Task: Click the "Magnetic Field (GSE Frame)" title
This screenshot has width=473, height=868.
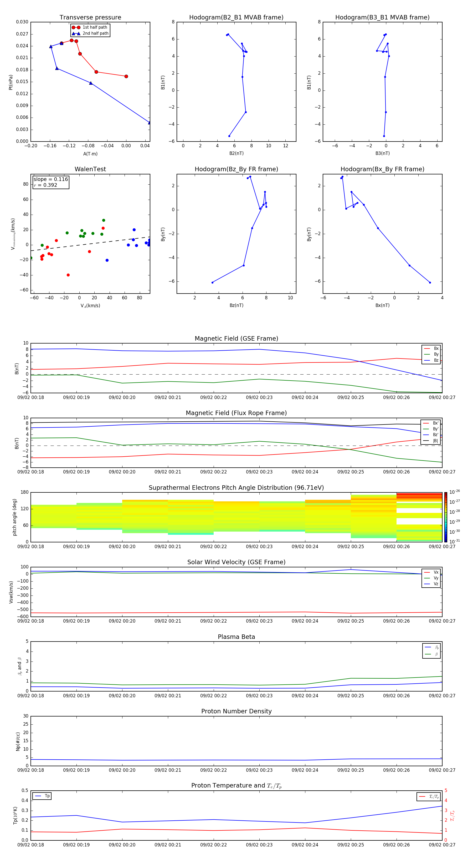Action: [x=236, y=338]
